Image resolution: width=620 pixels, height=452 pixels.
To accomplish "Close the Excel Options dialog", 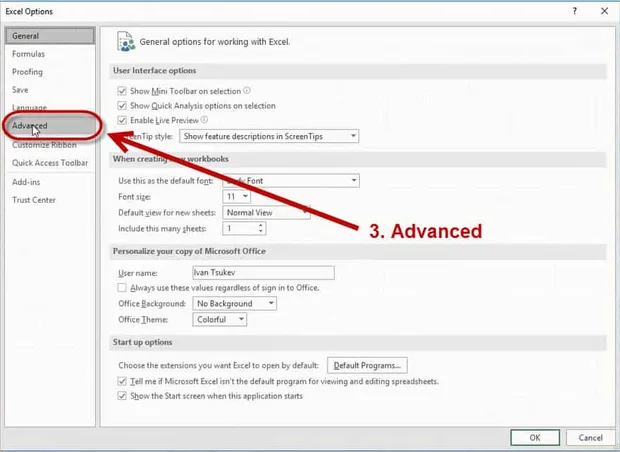I will click(x=605, y=11).
